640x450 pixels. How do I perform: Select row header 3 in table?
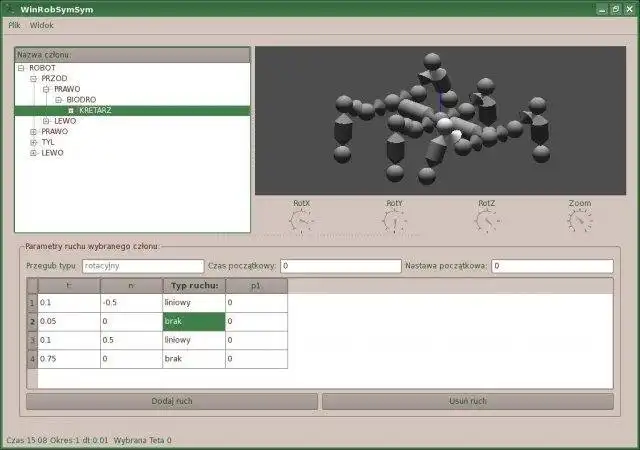[32, 341]
